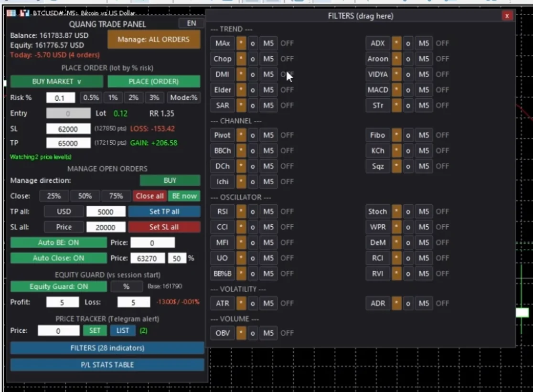Select the 2% risk preset

coord(134,98)
